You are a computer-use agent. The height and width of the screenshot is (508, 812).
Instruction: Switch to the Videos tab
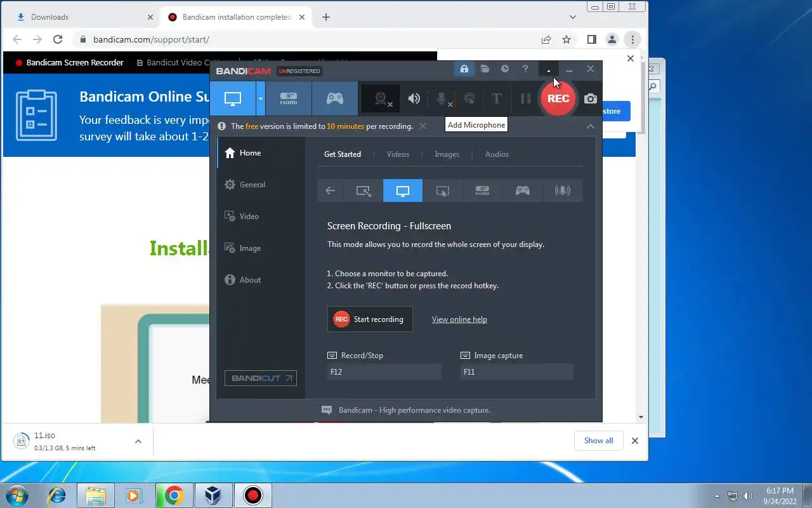tap(398, 154)
